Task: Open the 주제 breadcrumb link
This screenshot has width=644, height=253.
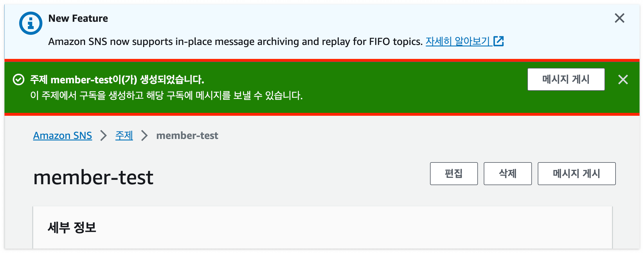Action: pyautogui.click(x=124, y=135)
